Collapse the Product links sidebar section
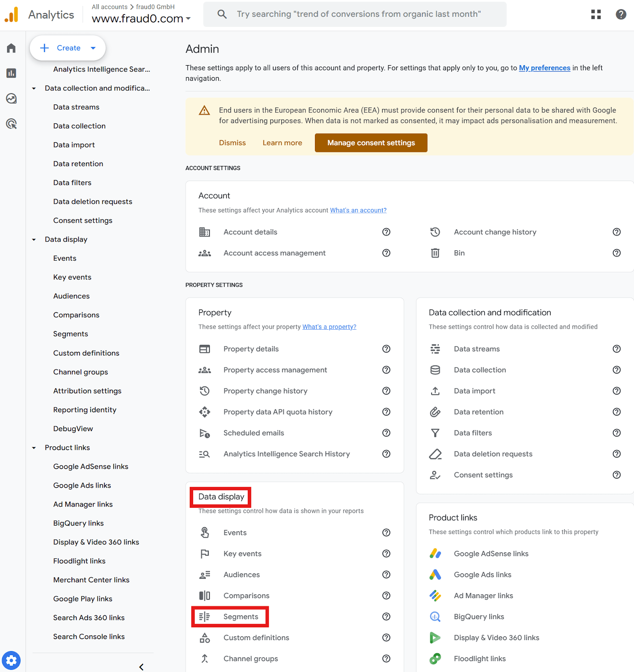Viewport: 634px width, 672px height. pos(34,448)
